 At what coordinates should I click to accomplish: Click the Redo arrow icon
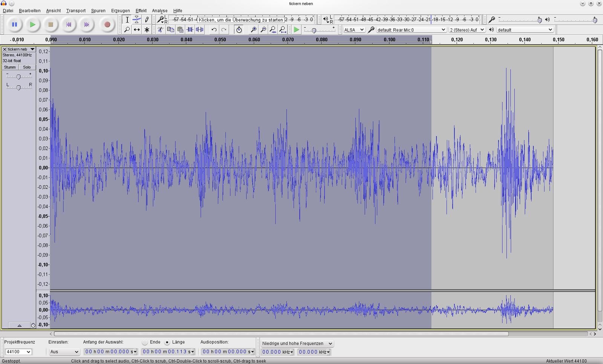point(224,29)
